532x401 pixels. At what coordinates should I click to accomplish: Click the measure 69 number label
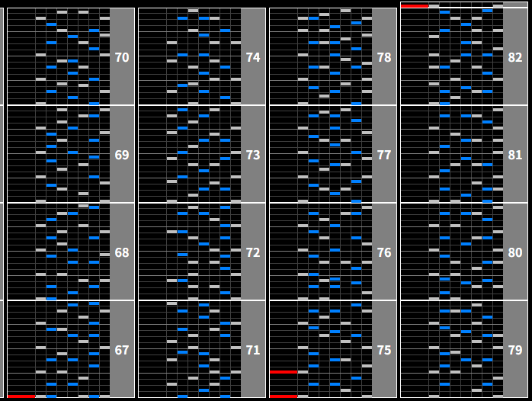(122, 155)
